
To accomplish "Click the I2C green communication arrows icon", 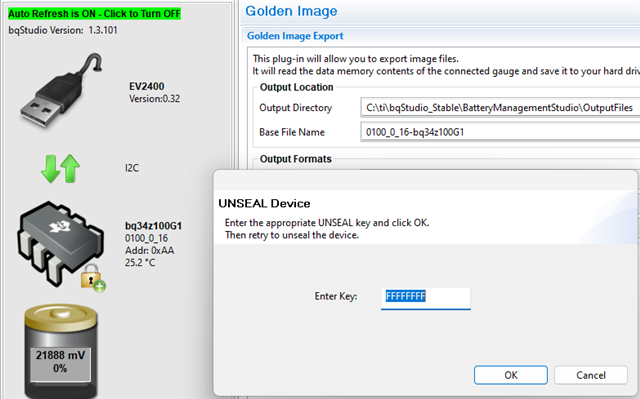I will click(x=60, y=168).
